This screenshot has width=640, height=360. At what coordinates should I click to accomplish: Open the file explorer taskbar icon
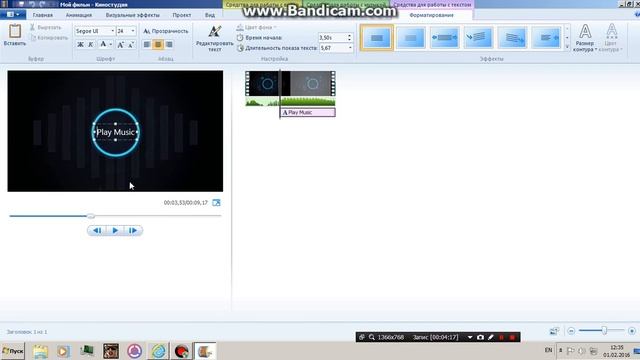point(40,351)
